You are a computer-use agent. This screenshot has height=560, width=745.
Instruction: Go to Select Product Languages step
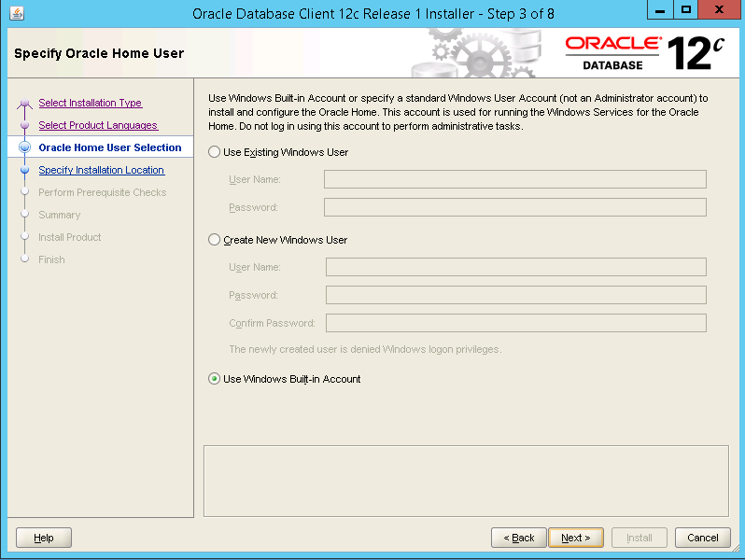click(98, 125)
